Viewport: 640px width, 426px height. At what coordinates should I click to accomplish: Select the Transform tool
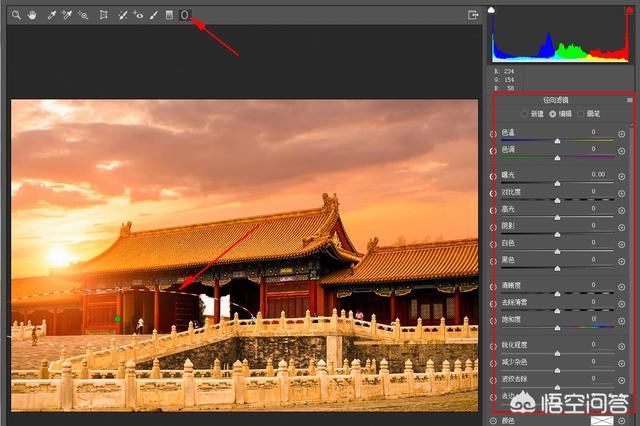[104, 16]
